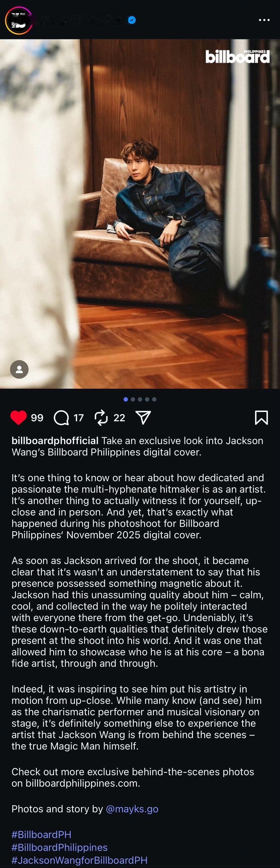This screenshot has width=280, height=868.
Task: Save the post with the bookmark icon
Action: 261,417
